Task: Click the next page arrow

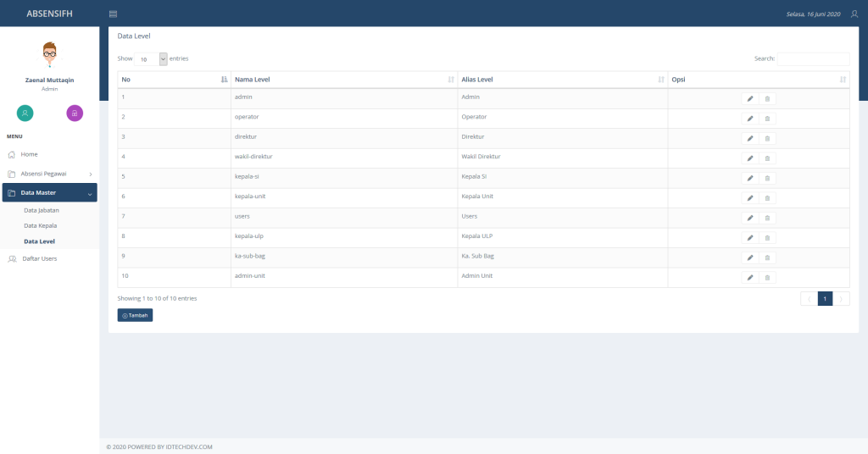Action: (x=841, y=299)
